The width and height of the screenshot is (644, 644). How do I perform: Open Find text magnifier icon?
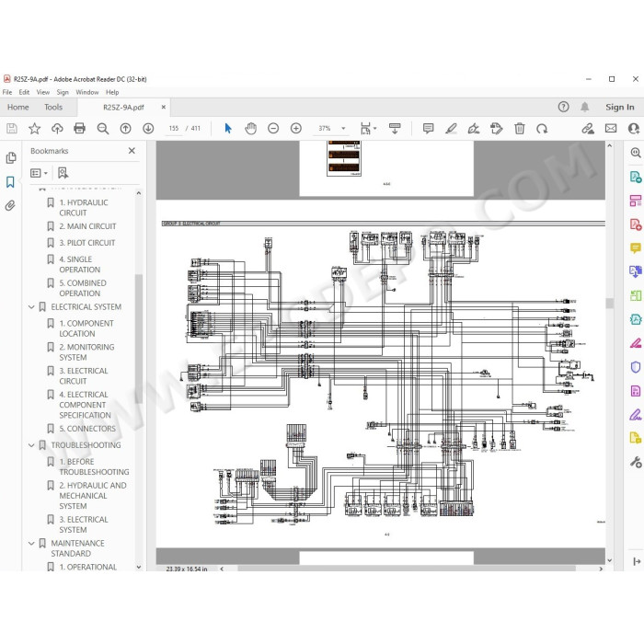[x=103, y=129]
